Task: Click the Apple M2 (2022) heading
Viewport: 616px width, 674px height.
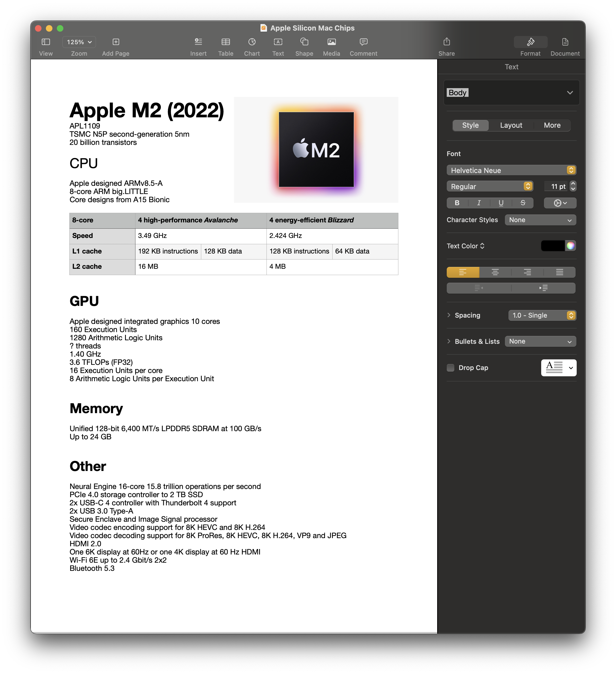Action: coord(147,110)
